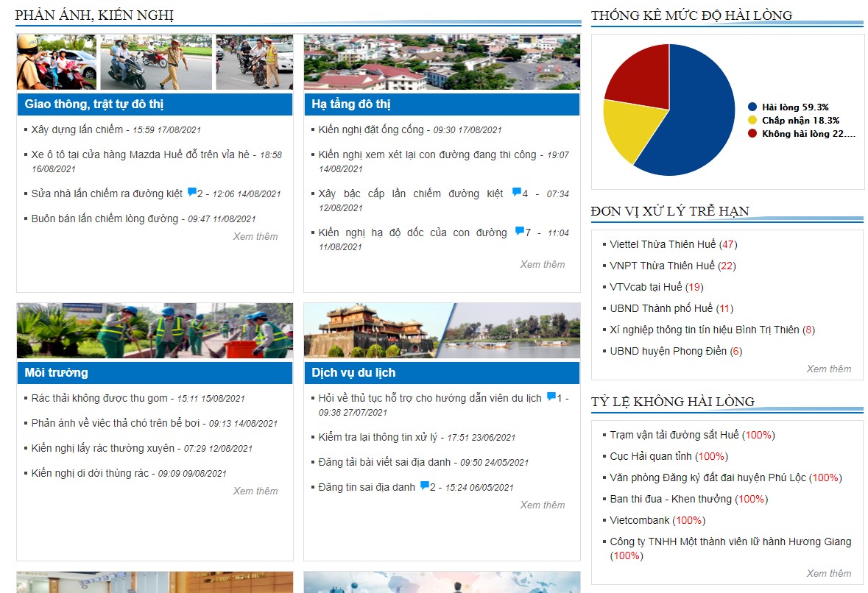Click the satisfaction pie chart
Viewport: 868px width, 593px height.
click(668, 110)
